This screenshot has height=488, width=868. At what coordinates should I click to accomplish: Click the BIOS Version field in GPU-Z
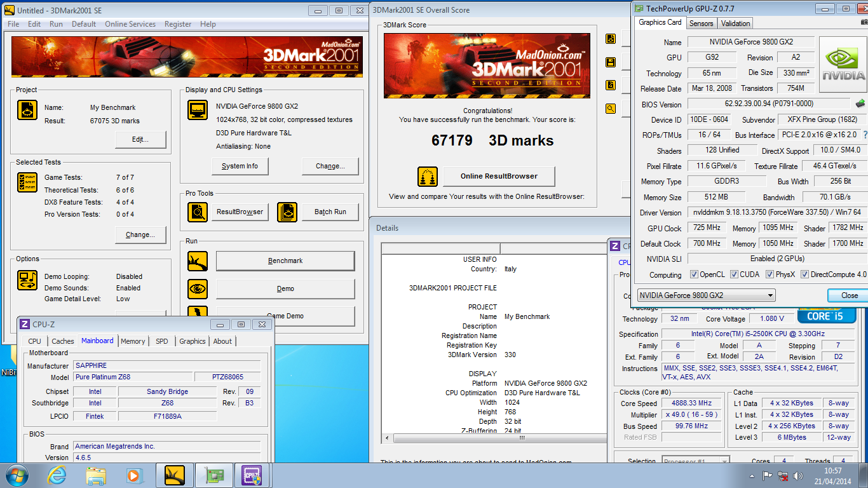(769, 104)
